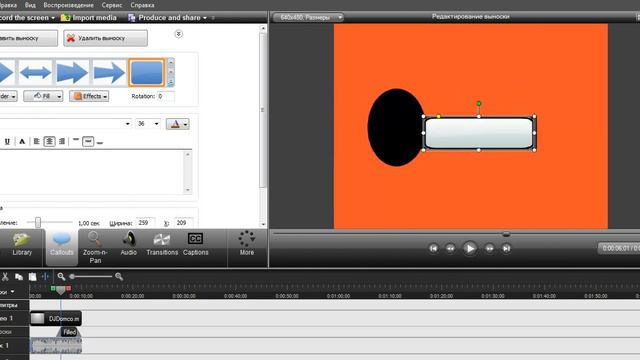Click the Rotation input field
Screen dimensions: 640x360
(166, 96)
